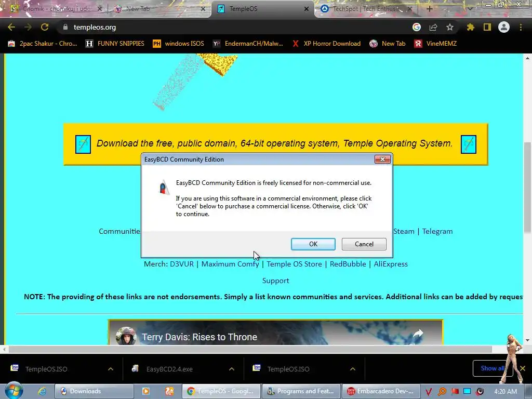Open Maximum Comfy merch link
This screenshot has height=399, width=532.
[x=230, y=264]
